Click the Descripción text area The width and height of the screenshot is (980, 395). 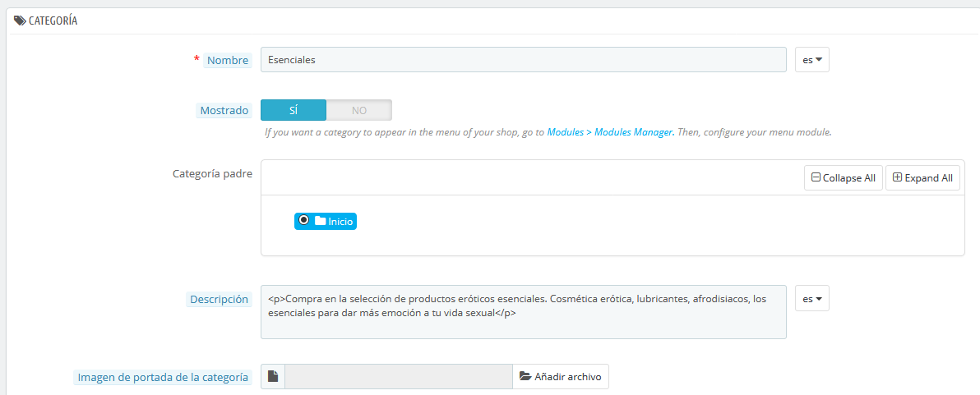pyautogui.click(x=523, y=312)
